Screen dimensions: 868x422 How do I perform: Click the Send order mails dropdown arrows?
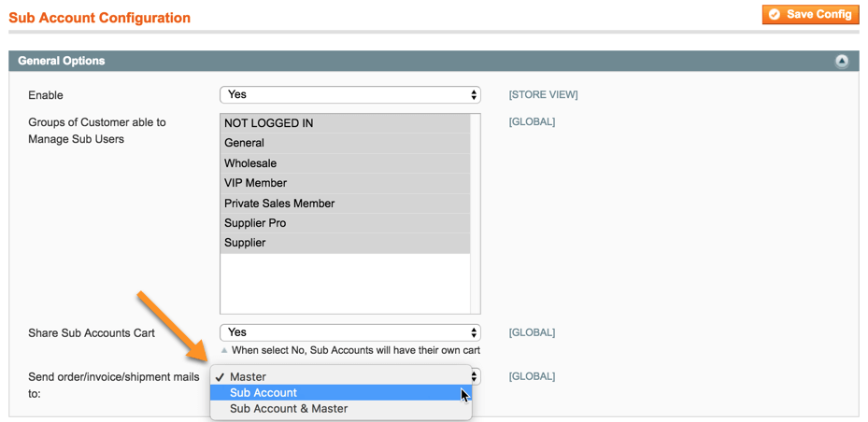[x=475, y=377]
